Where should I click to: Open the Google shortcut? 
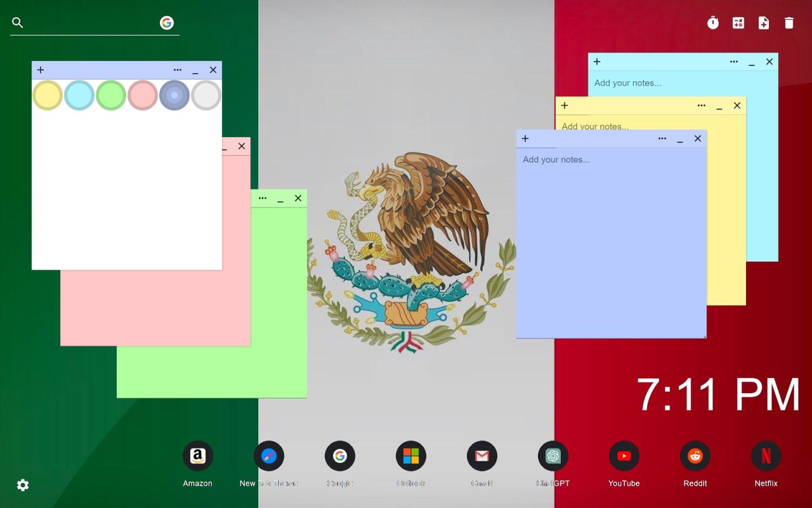tap(340, 456)
